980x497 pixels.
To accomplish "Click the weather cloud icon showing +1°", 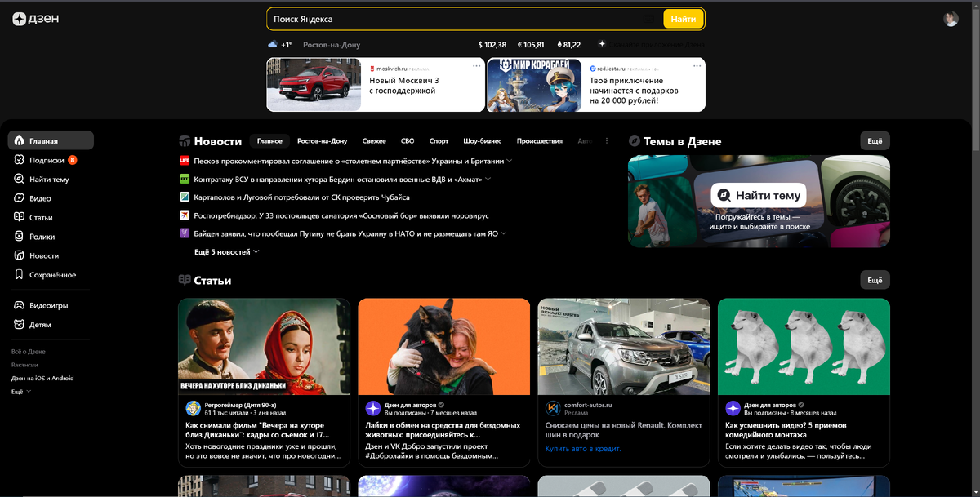I will click(x=273, y=45).
